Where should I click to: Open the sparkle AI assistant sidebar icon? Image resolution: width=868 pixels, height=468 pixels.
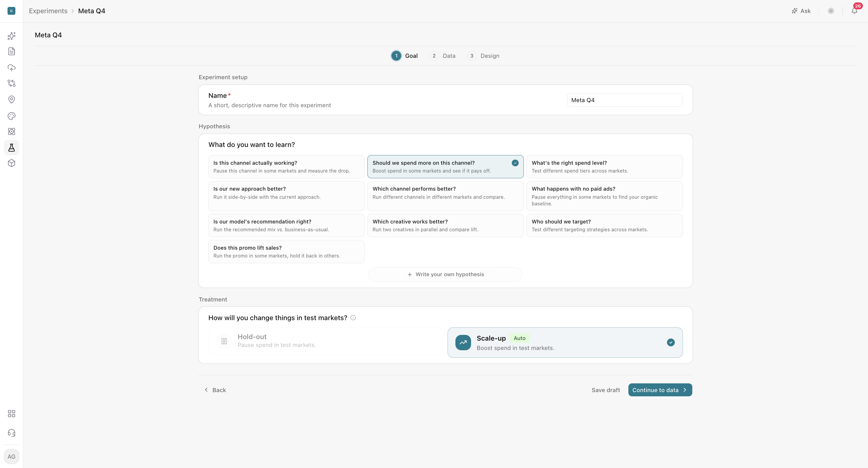[11, 36]
